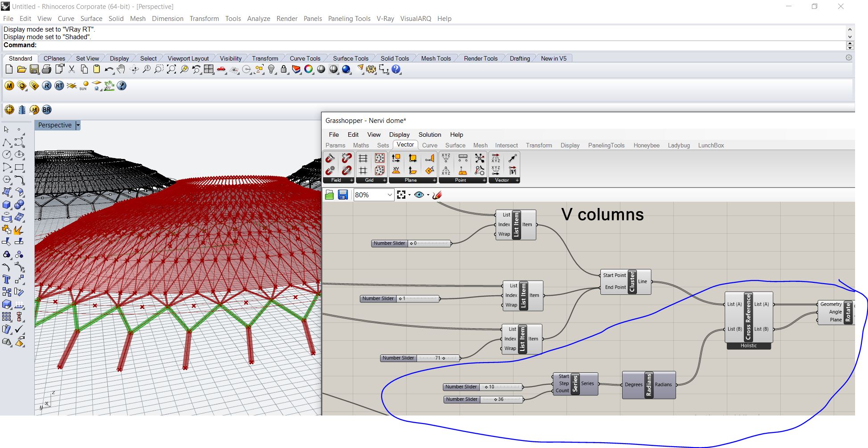
Task: Open the Grasshopper Solution menu
Action: (x=430, y=134)
